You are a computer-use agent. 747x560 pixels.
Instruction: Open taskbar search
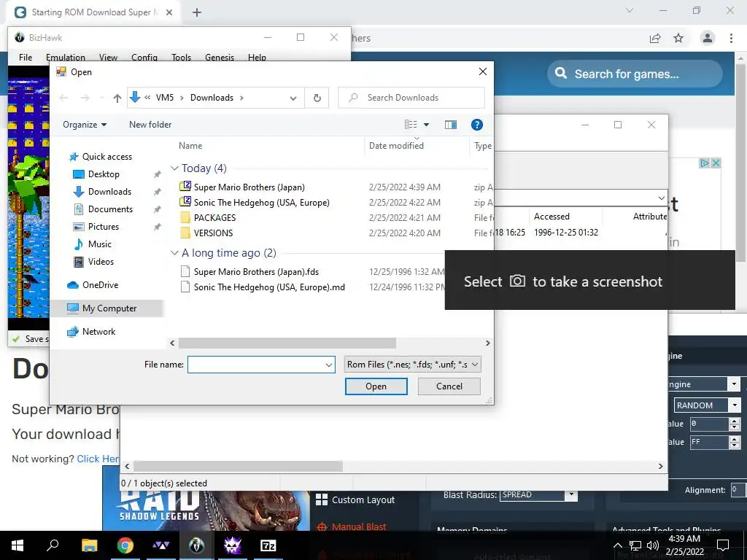tap(53, 545)
